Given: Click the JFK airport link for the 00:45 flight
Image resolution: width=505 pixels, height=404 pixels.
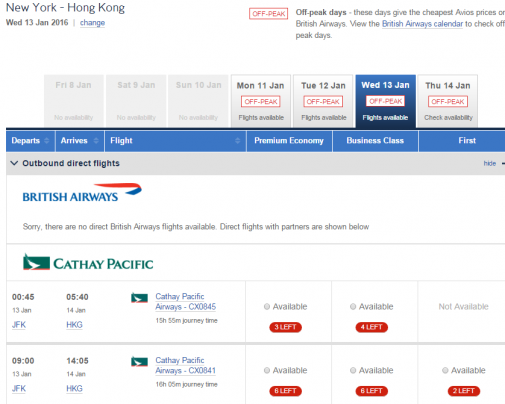Looking at the screenshot, I should [x=19, y=325].
